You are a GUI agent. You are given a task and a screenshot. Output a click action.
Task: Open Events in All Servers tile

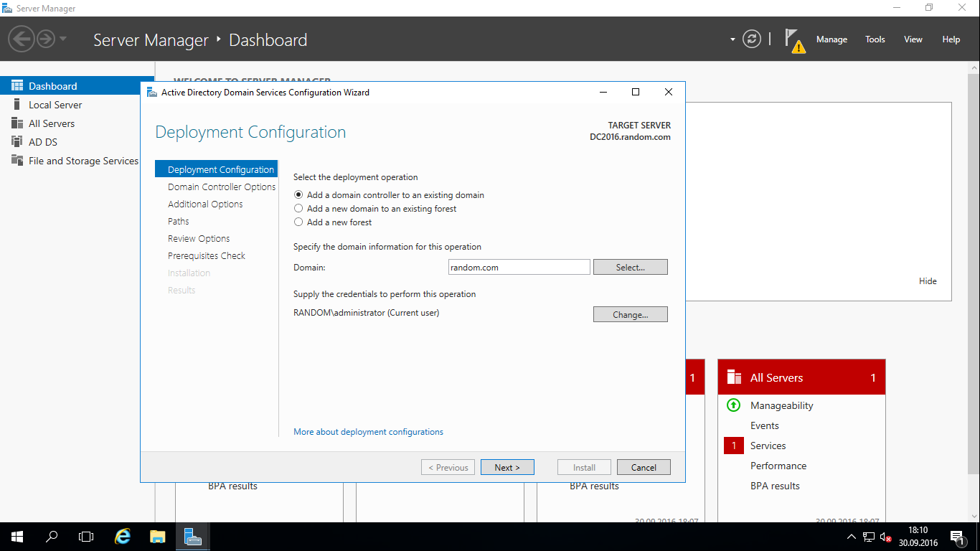coord(765,425)
